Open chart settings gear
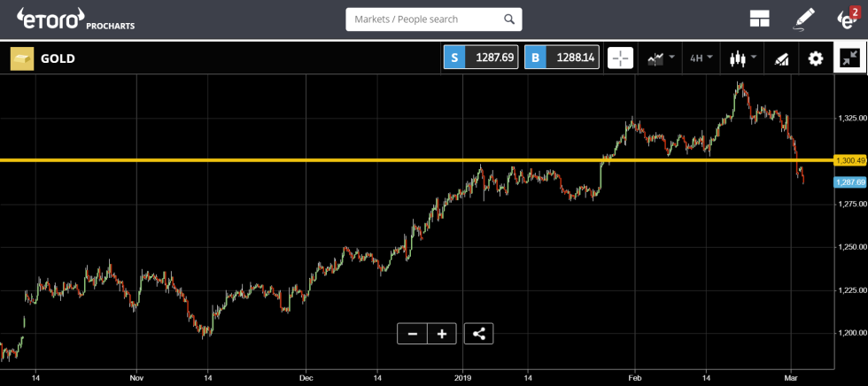 click(x=815, y=58)
